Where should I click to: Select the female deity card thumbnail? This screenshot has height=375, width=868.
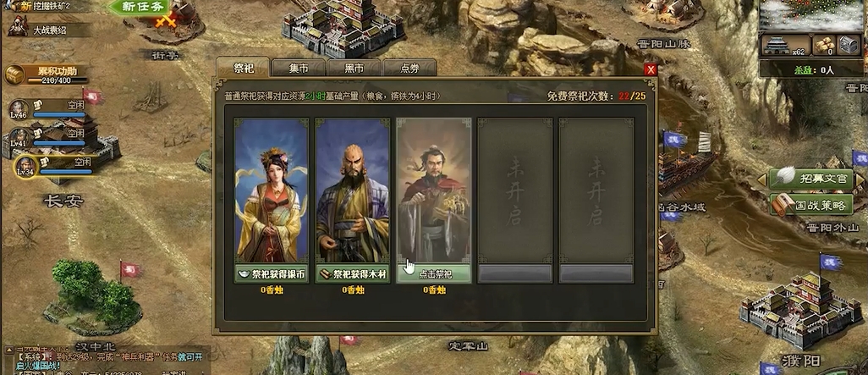coord(272,190)
